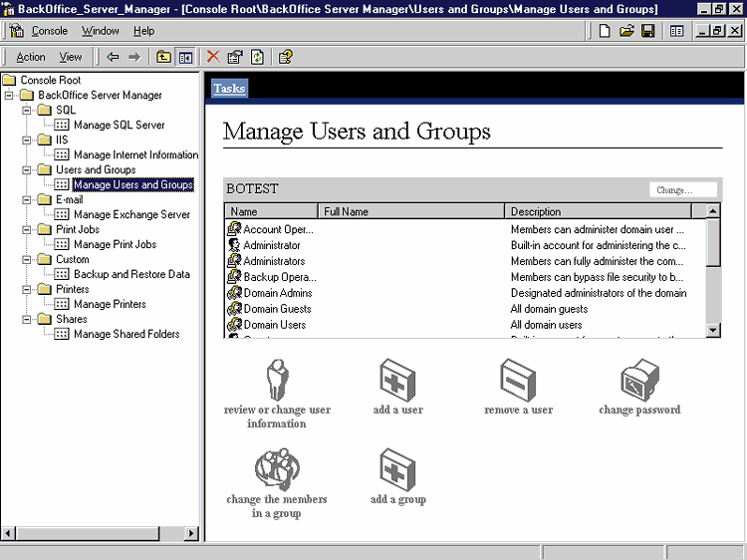Open the Console menu
Viewport: 747px width, 560px height.
point(50,31)
